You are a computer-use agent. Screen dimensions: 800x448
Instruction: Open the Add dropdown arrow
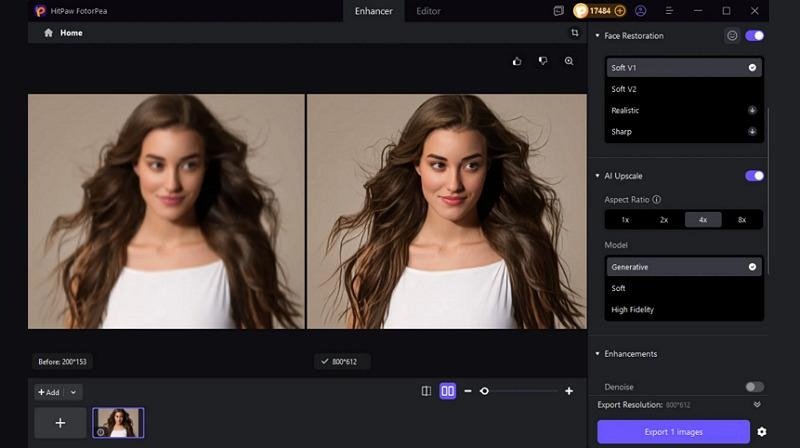click(x=73, y=392)
